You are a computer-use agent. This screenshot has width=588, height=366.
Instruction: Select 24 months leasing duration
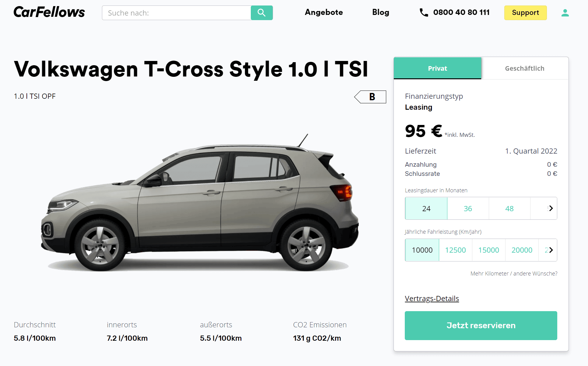[x=426, y=208]
